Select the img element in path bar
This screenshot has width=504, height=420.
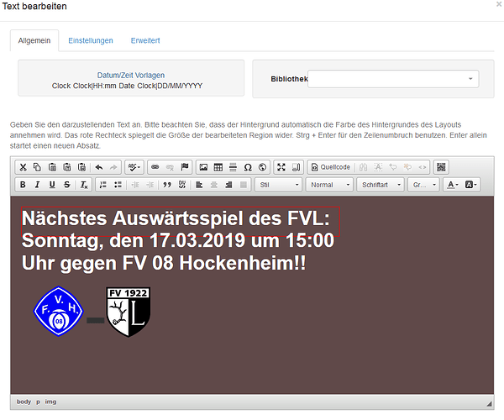(x=50, y=402)
